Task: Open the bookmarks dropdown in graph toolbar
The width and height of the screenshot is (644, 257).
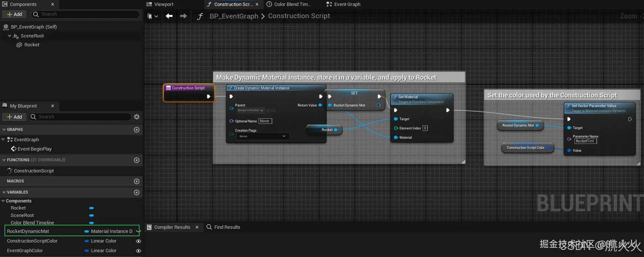Action: pyautogui.click(x=152, y=16)
